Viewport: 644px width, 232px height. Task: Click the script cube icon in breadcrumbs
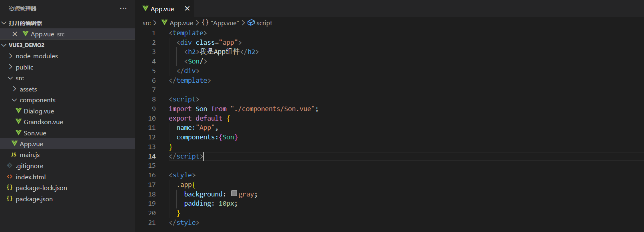(x=251, y=23)
